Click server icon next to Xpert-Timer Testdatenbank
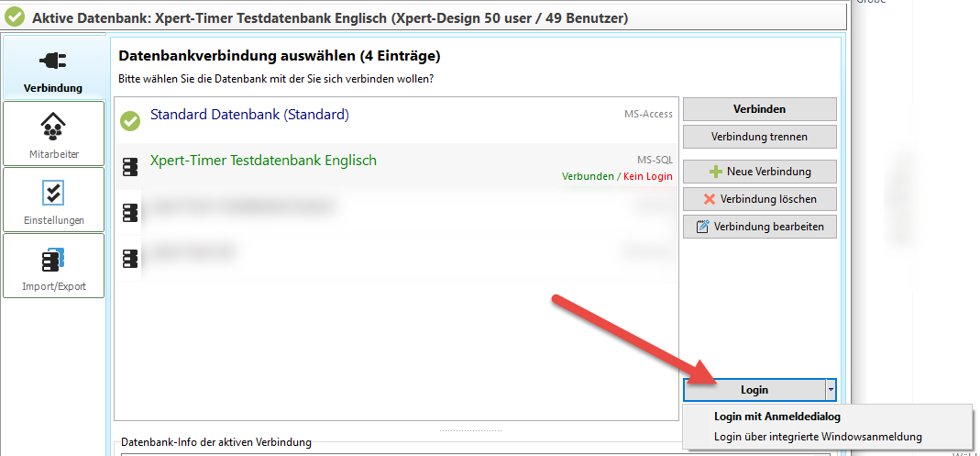The width and height of the screenshot is (980, 456). pyautogui.click(x=130, y=166)
